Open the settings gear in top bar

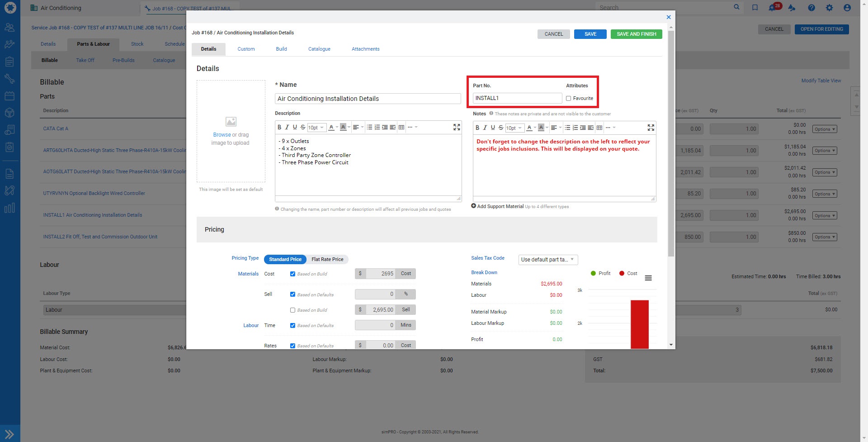[x=829, y=8]
